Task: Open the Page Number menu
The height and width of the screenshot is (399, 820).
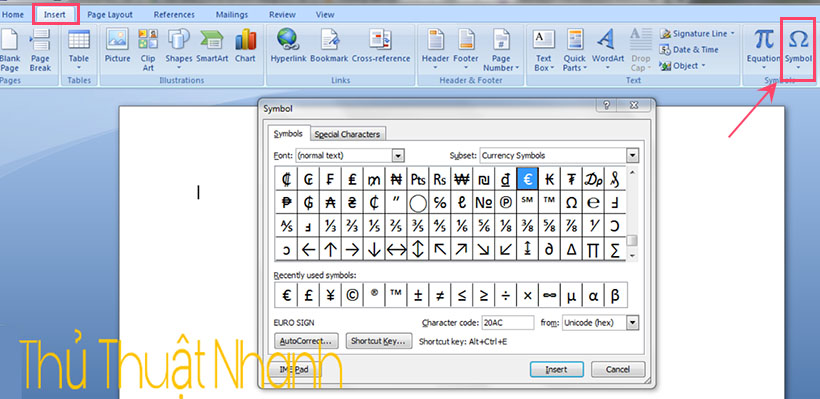Action: click(501, 50)
